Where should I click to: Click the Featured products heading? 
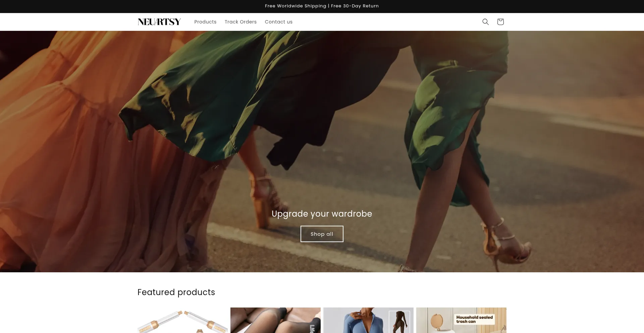tap(176, 292)
